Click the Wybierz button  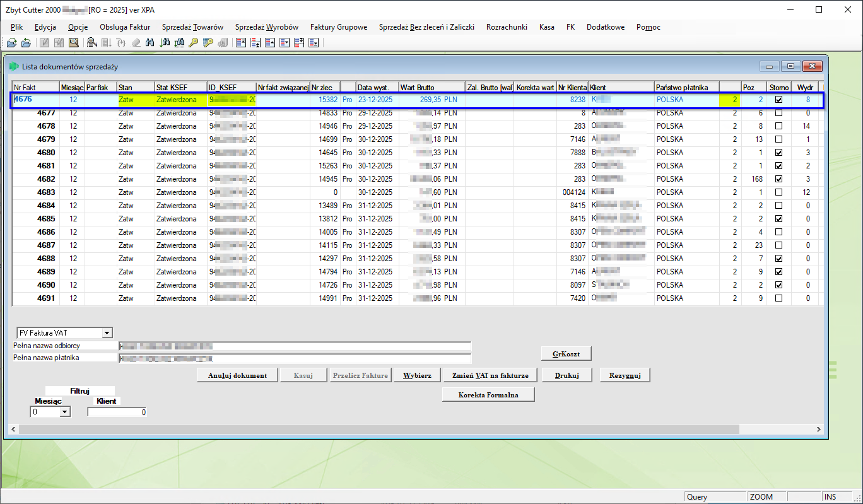click(x=417, y=375)
